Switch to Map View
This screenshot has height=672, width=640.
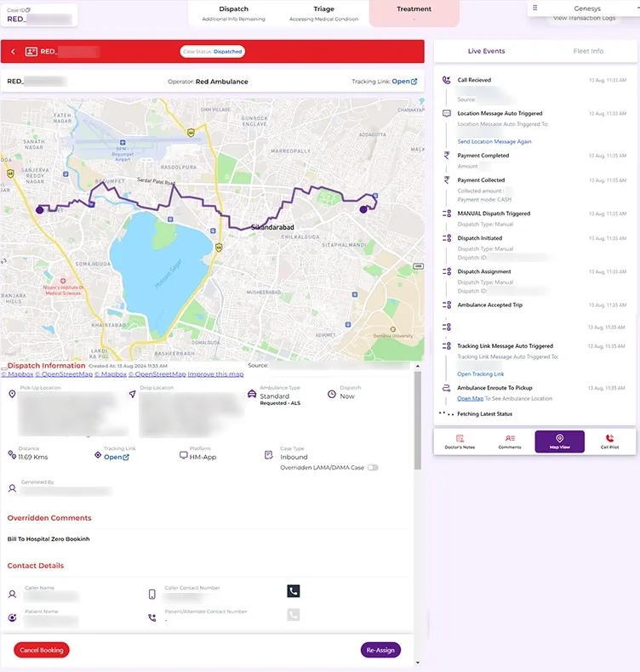point(559,441)
